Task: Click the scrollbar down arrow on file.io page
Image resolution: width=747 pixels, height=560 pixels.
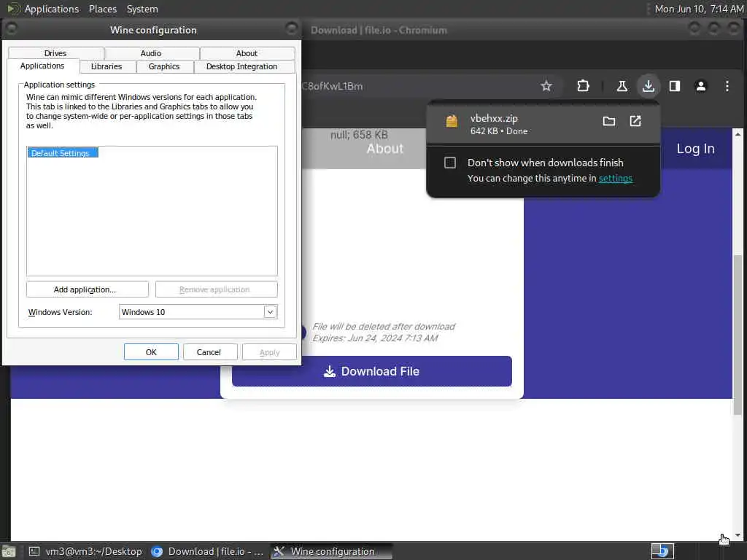Action: 738,535
